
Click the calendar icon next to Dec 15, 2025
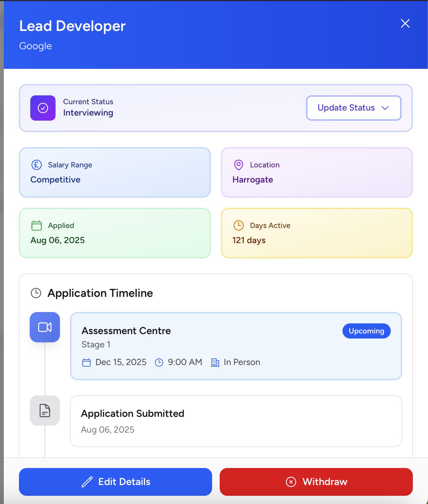[86, 362]
